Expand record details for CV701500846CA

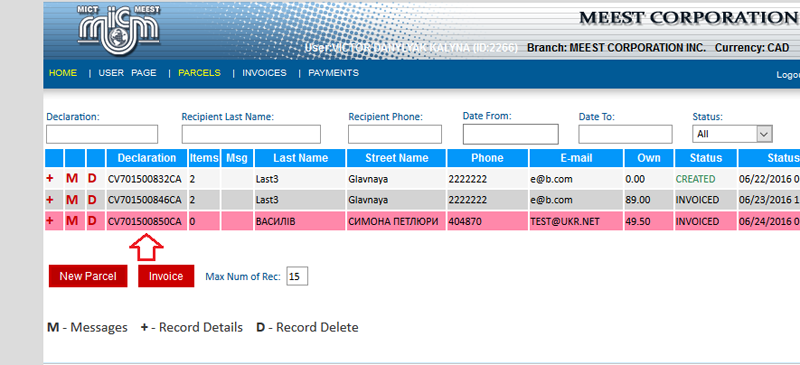pyautogui.click(x=50, y=200)
